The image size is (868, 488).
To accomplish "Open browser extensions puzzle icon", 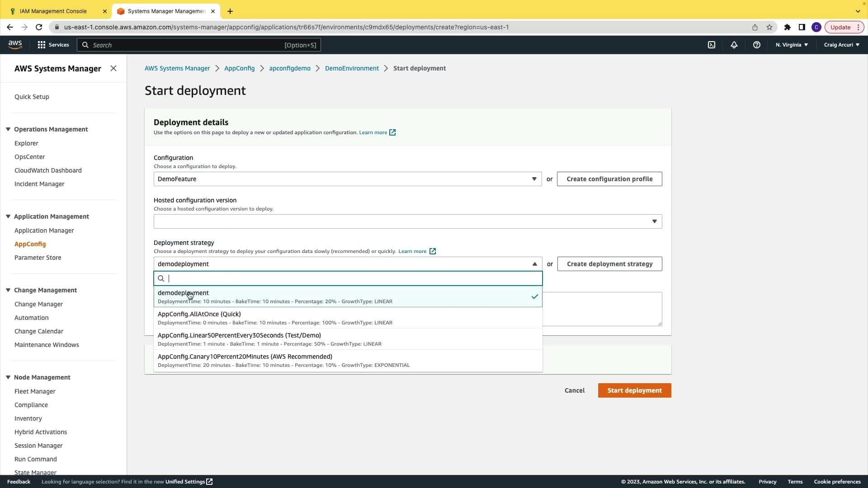I will (787, 27).
